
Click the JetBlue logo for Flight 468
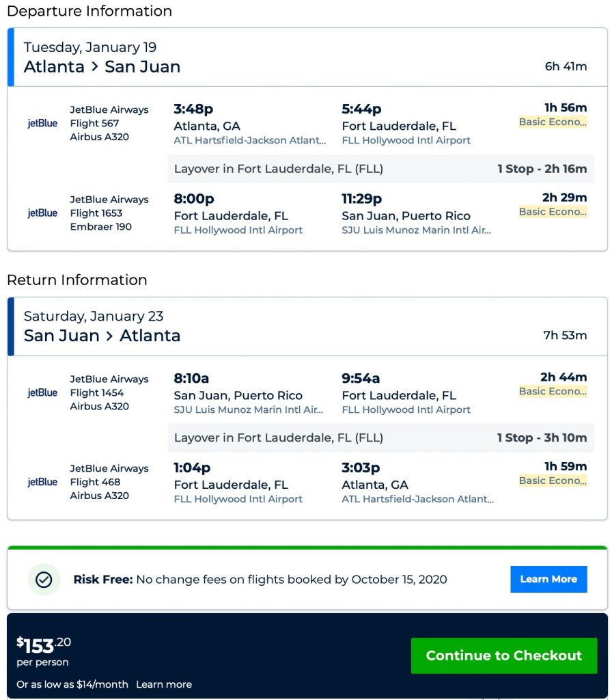pos(42,483)
